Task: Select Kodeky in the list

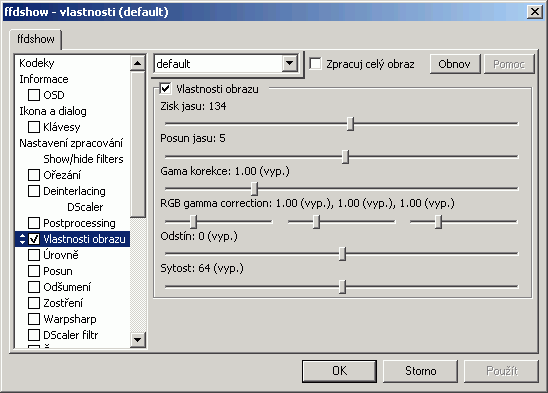Action: coord(37,63)
